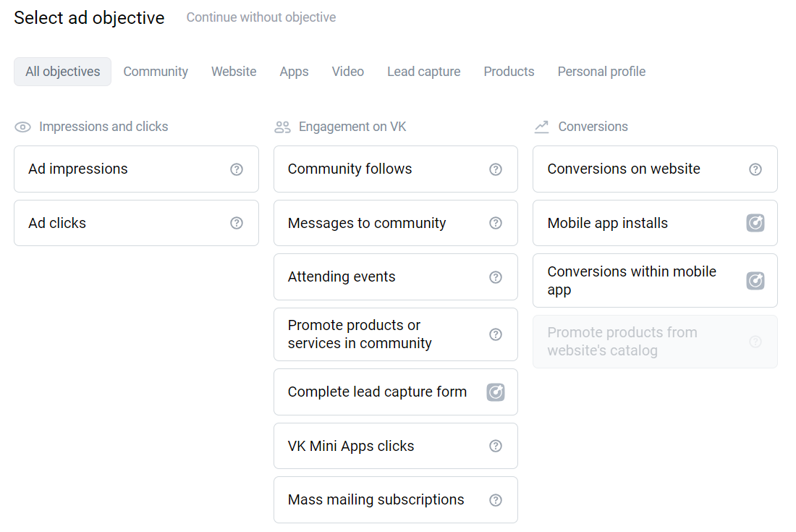Select the Conversions on website objective
The width and height of the screenshot is (796, 532).
655,169
